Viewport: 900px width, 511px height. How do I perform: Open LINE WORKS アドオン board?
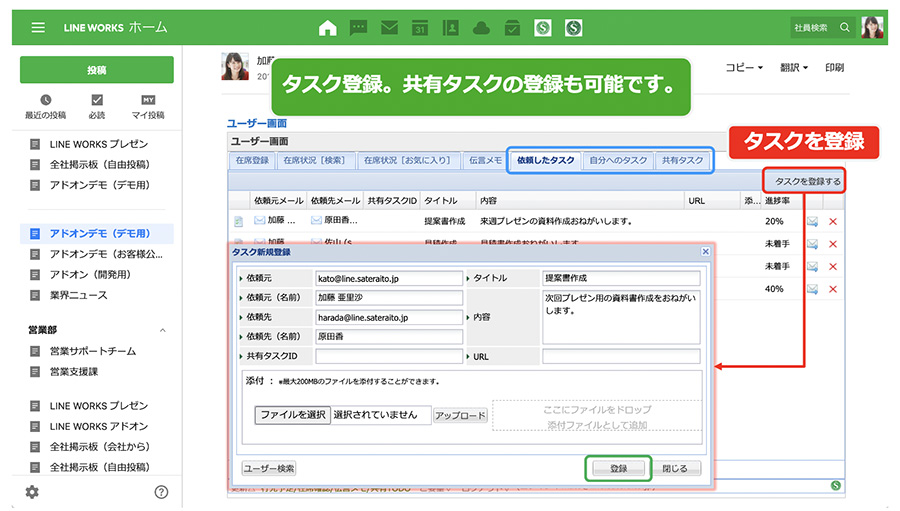tap(98, 427)
